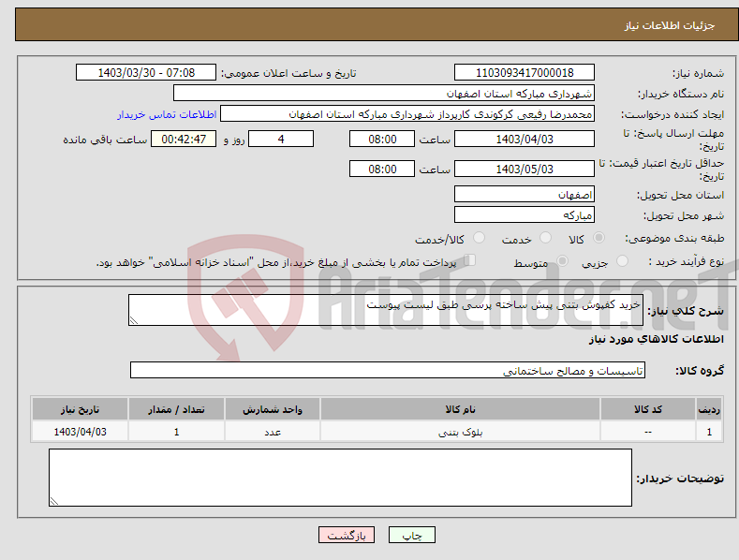Select the متوسط purchase type radio
Screen dimensions: 739x560
pos(562,260)
